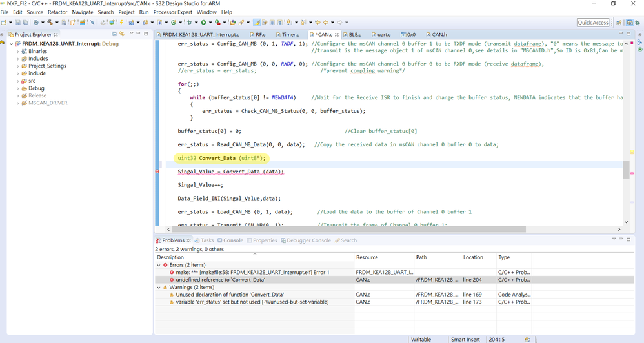The width and height of the screenshot is (644, 343).
Task: Collapse the Errors (2 items) group
Action: [x=159, y=265]
